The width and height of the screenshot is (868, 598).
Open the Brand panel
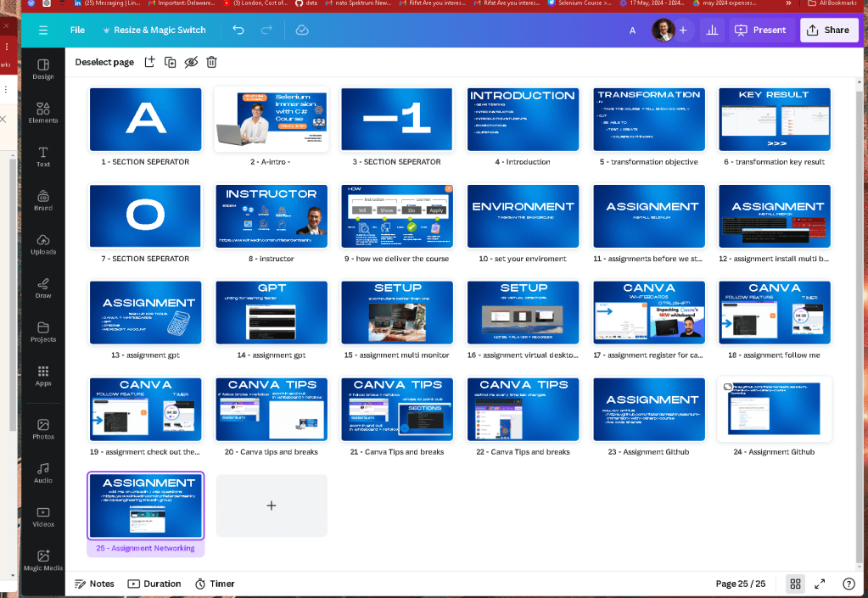43,201
